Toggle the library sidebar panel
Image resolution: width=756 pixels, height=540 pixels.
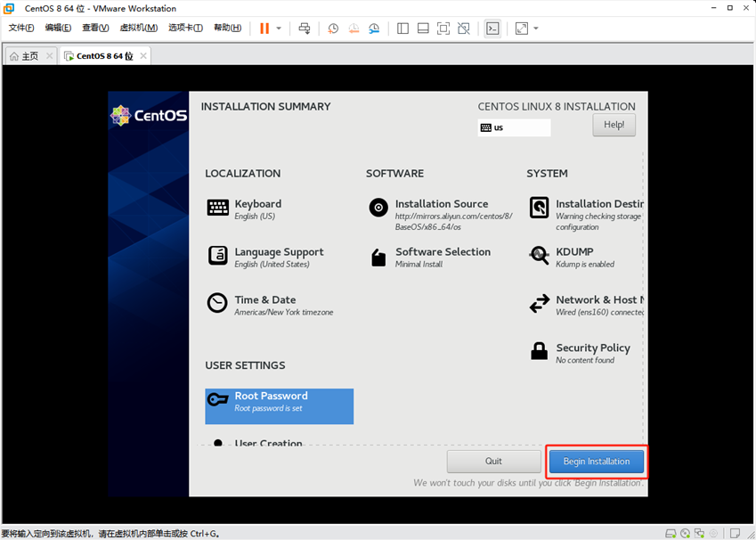pos(402,29)
